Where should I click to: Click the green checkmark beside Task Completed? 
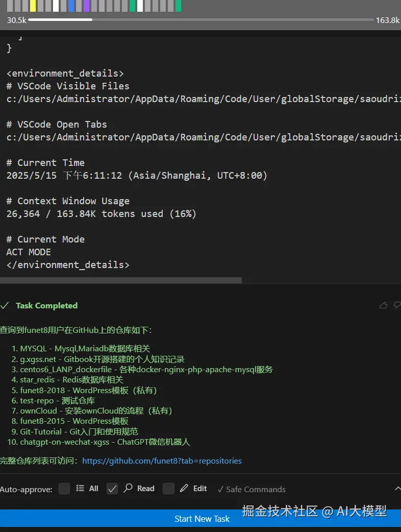tap(5, 305)
